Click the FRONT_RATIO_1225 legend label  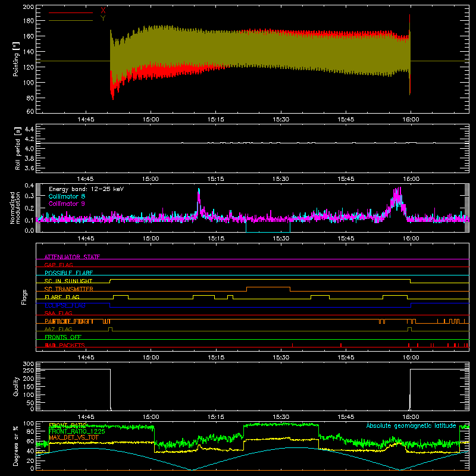click(77, 431)
